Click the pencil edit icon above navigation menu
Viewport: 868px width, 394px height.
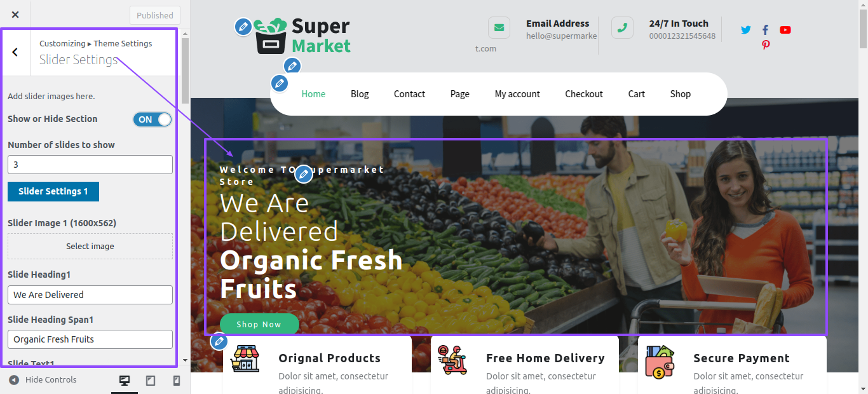click(292, 65)
